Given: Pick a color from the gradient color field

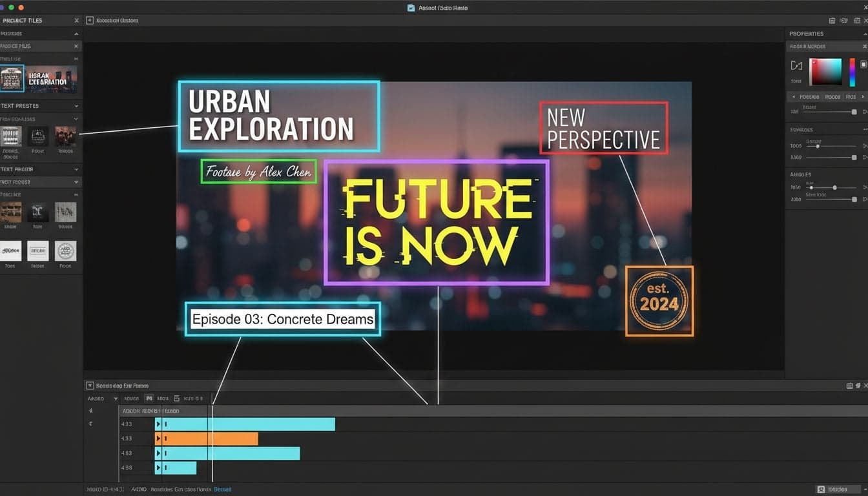Looking at the screenshot, I should click(x=825, y=70).
